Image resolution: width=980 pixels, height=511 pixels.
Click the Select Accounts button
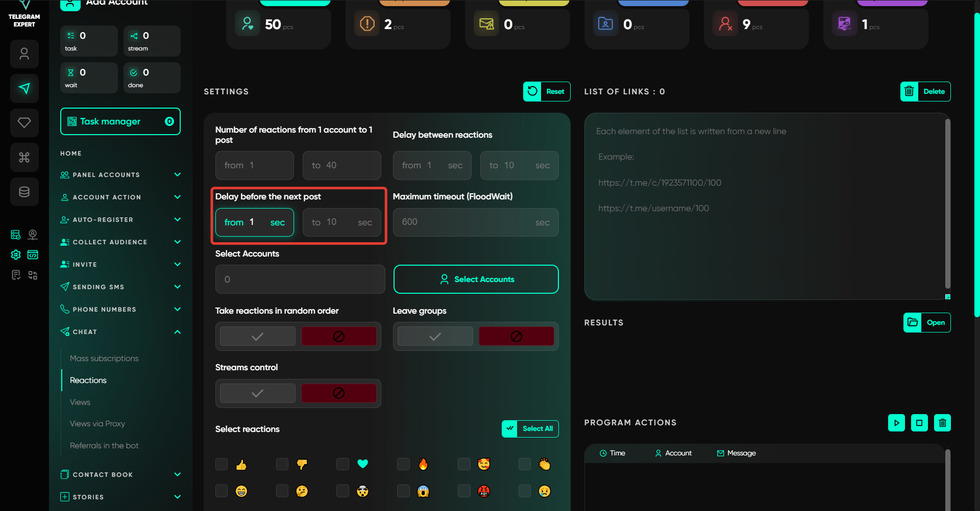pyautogui.click(x=476, y=279)
